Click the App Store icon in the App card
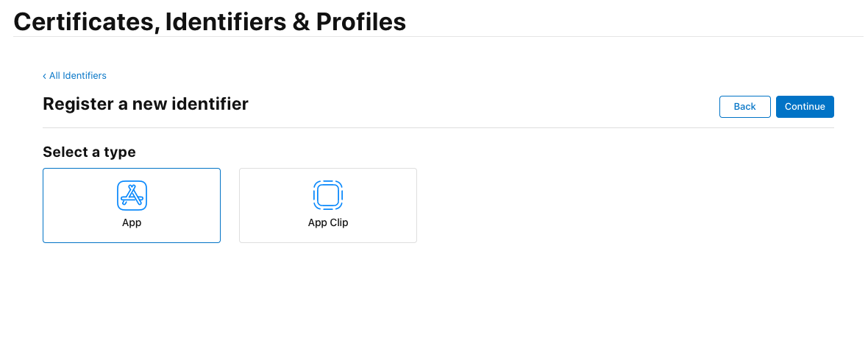Image resolution: width=868 pixels, height=341 pixels. [x=132, y=195]
